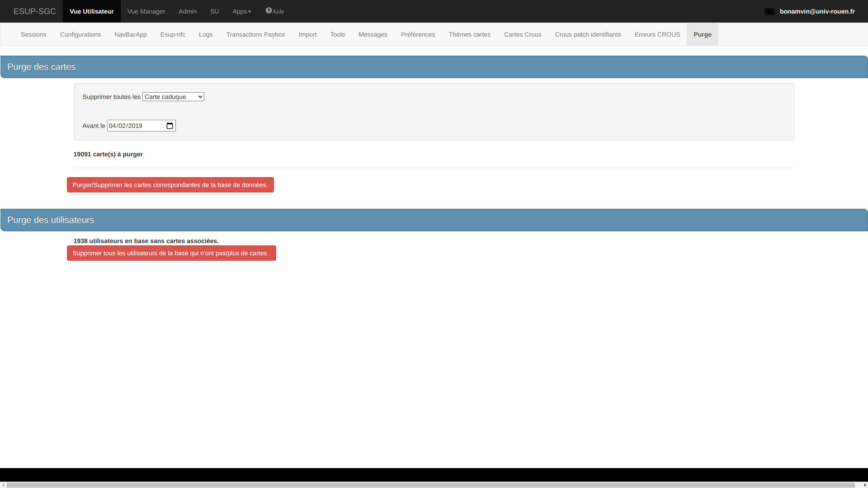Open the Crous patch identifiants tab

[588, 34]
